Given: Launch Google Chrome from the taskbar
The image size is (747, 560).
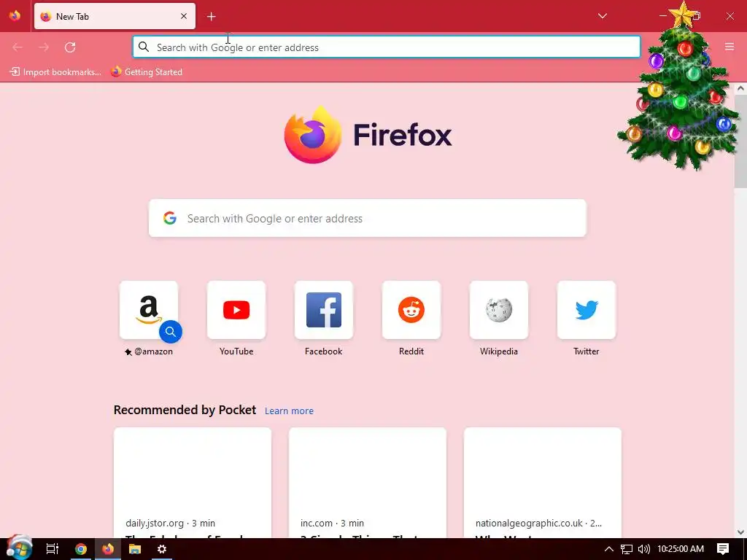Looking at the screenshot, I should pyautogui.click(x=81, y=549).
